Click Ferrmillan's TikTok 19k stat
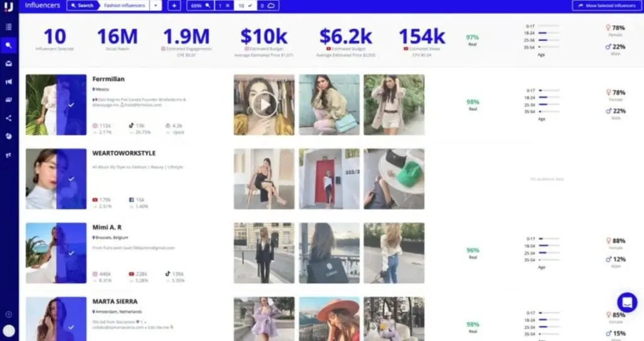This screenshot has height=341, width=644. coord(136,126)
